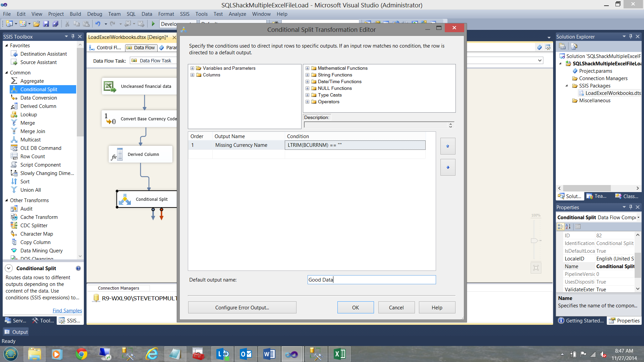The height and width of the screenshot is (362, 644).
Task: Click the Configure Error Output button
Action: point(242,307)
